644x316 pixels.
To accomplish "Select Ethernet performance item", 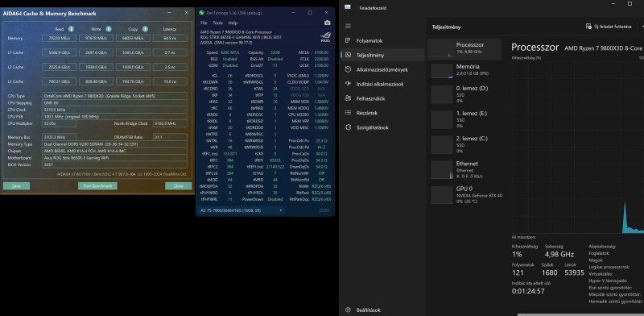I will click(x=464, y=169).
